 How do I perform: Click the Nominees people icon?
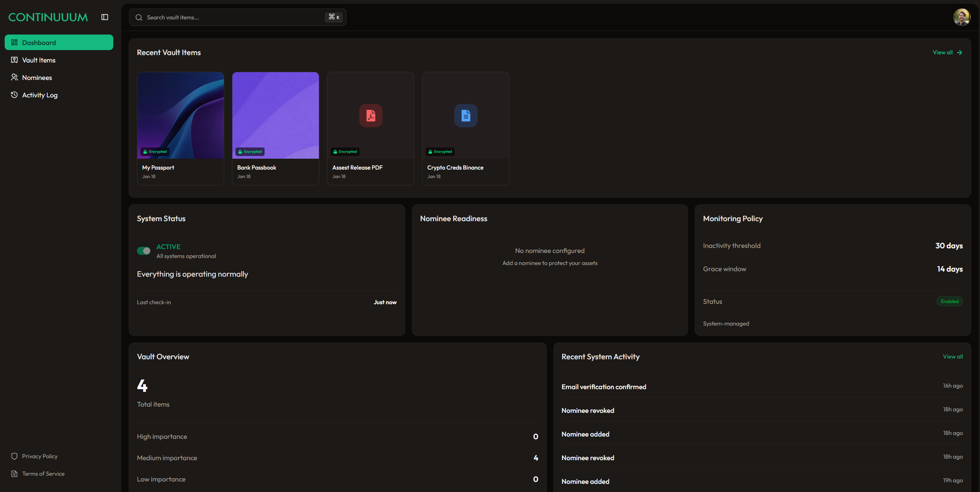tap(14, 77)
